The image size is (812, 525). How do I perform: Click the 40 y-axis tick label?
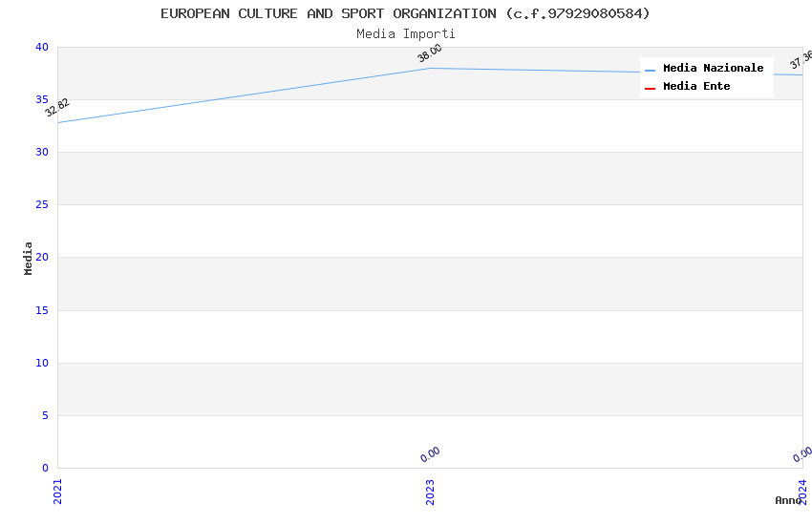click(x=42, y=47)
